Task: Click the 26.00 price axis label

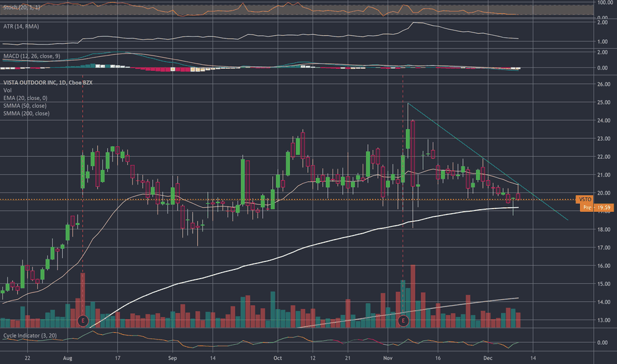Action: pyautogui.click(x=604, y=84)
